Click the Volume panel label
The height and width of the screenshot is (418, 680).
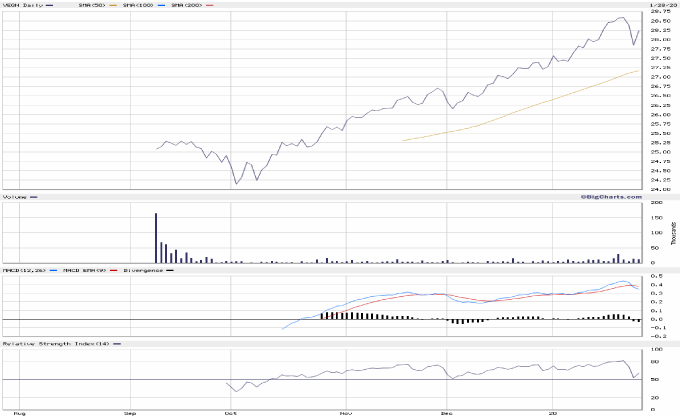pyautogui.click(x=15, y=197)
